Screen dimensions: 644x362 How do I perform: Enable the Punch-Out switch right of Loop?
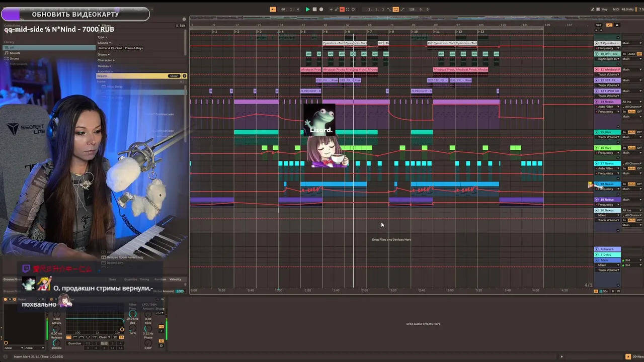pos(403,9)
